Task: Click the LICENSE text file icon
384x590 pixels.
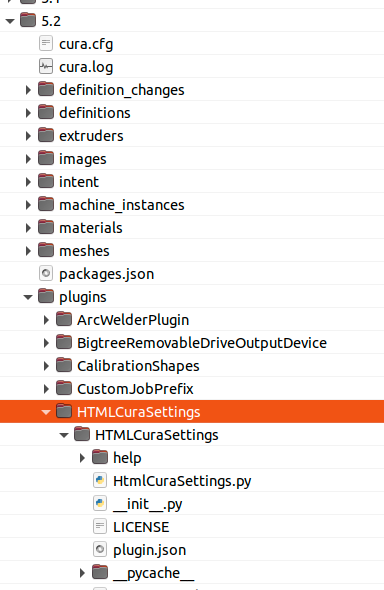Action: [x=100, y=526]
